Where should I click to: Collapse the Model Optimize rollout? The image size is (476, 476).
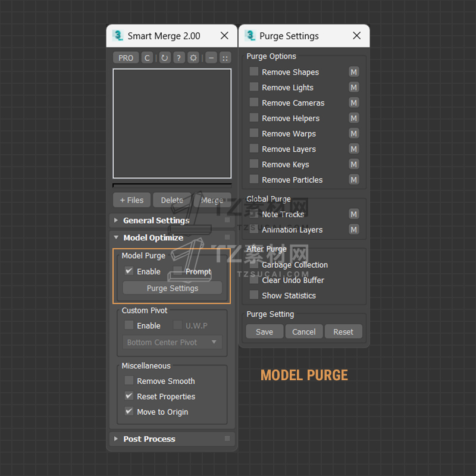[172, 237]
